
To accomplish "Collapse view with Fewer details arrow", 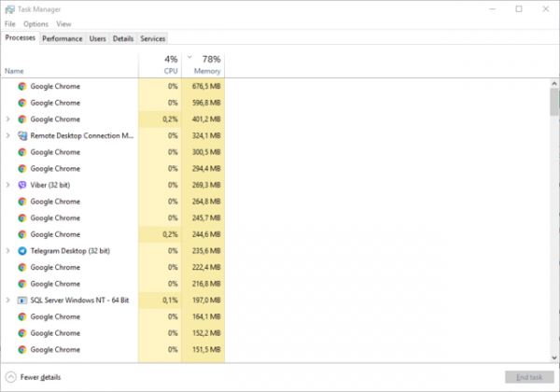I will click(x=10, y=377).
